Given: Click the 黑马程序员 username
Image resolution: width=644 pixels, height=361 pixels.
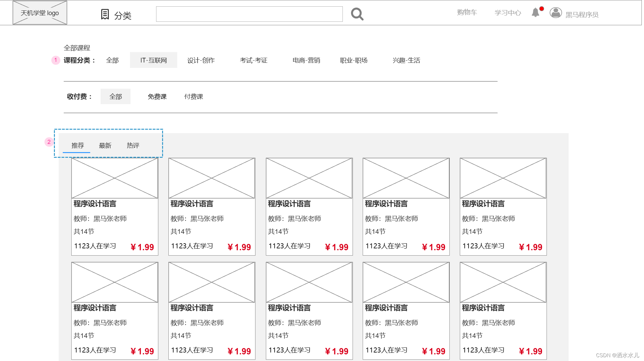Looking at the screenshot, I should (582, 15).
